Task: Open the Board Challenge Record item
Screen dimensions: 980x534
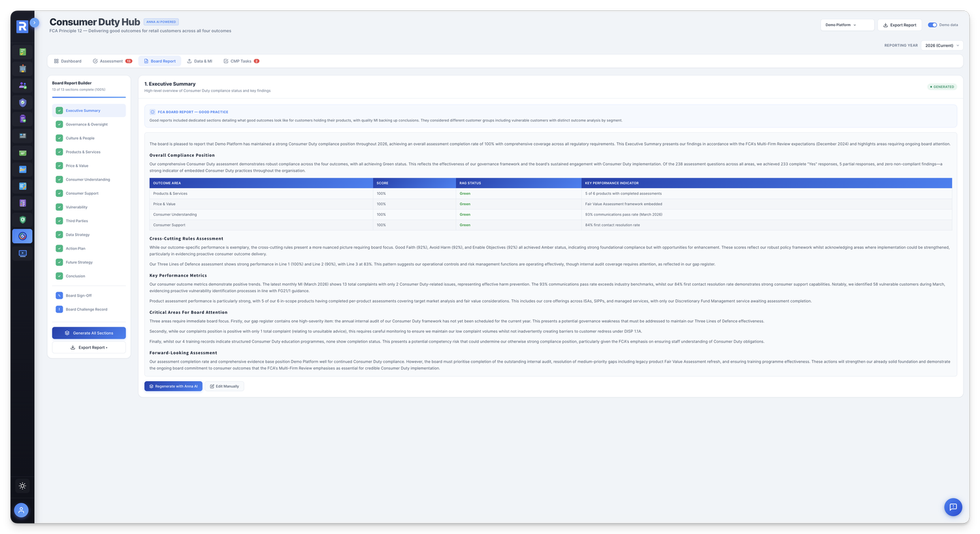Action: point(89,310)
